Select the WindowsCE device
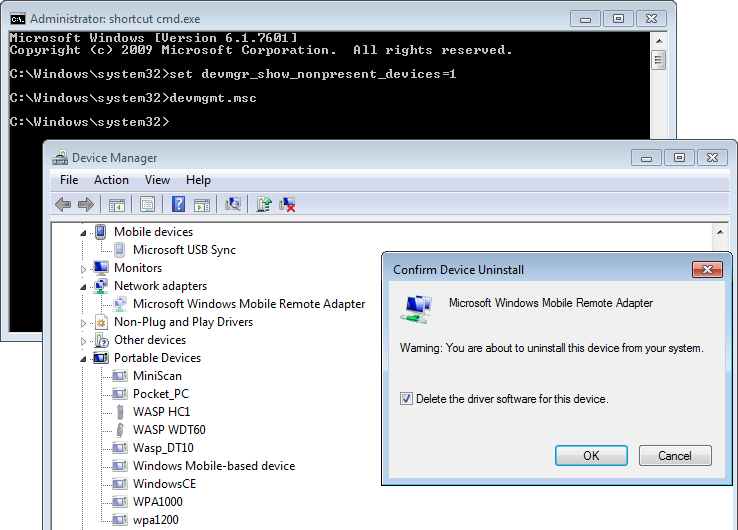738x530 pixels. 164,484
